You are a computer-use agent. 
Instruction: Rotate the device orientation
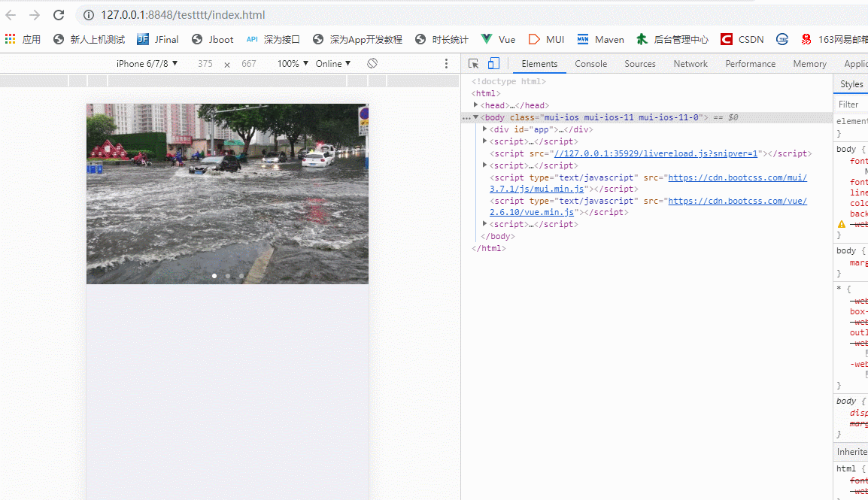372,64
